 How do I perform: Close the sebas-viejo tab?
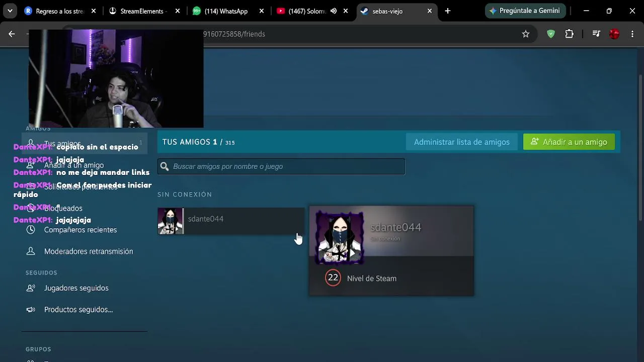coord(430,11)
